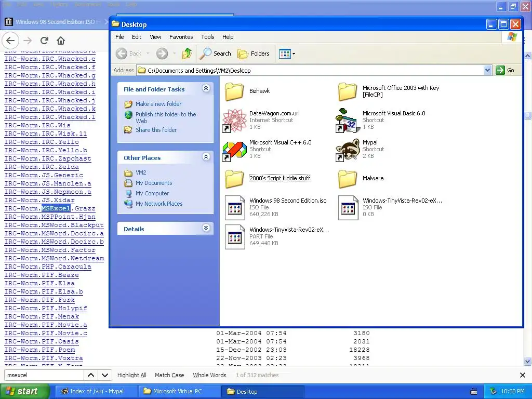Select the TinyVista PART File icon
Screen dimensions: 532x399
[x=235, y=237]
